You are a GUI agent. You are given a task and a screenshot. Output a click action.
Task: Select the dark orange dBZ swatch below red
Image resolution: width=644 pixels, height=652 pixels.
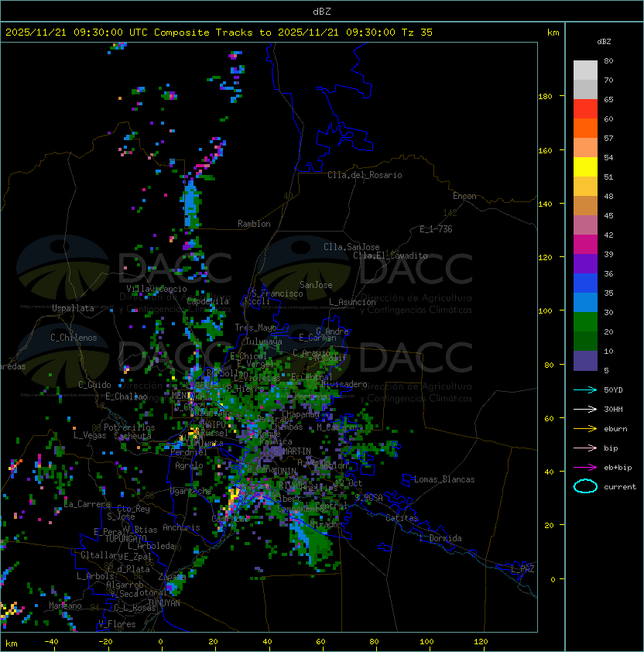[x=585, y=128]
